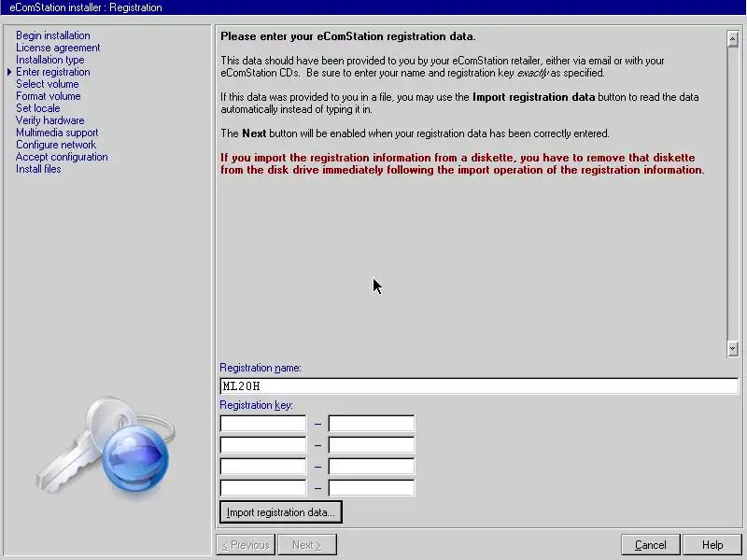Select first row left registration key field
747x560 pixels.
point(263,424)
